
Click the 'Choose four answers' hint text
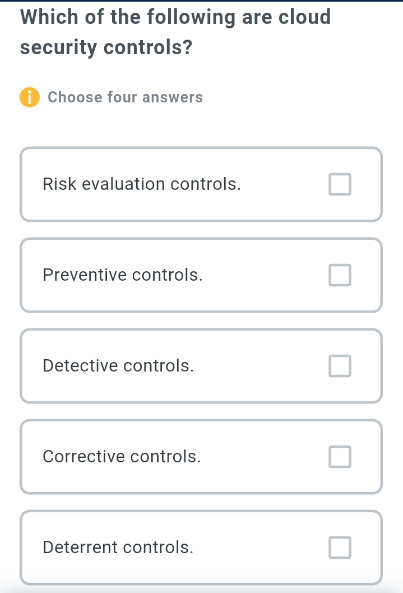click(125, 97)
